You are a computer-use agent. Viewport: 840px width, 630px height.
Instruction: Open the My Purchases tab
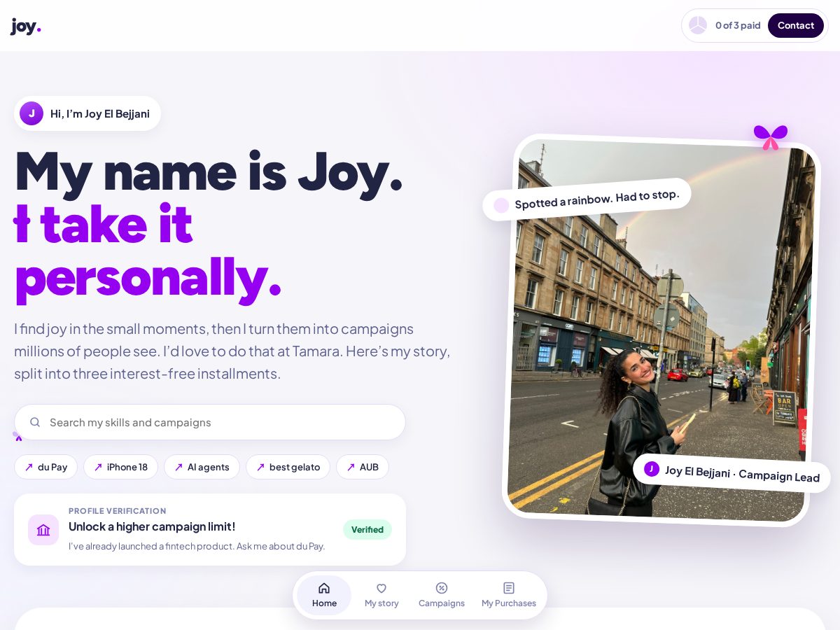click(x=509, y=595)
